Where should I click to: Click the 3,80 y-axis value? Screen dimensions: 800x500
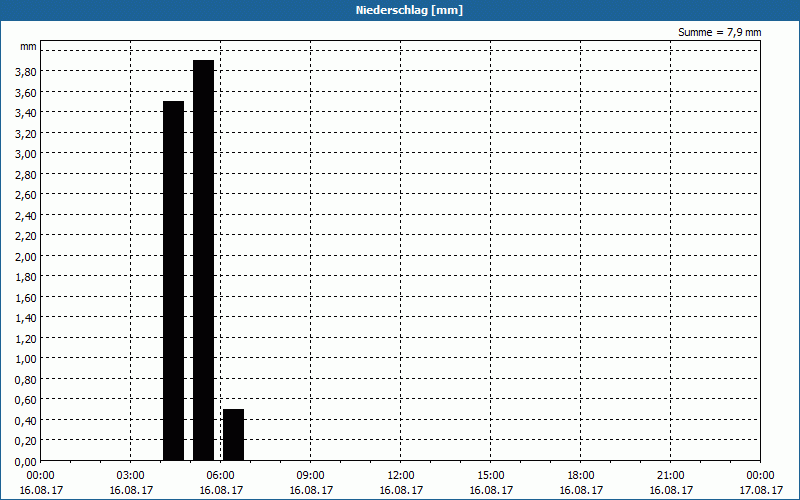tap(26, 72)
